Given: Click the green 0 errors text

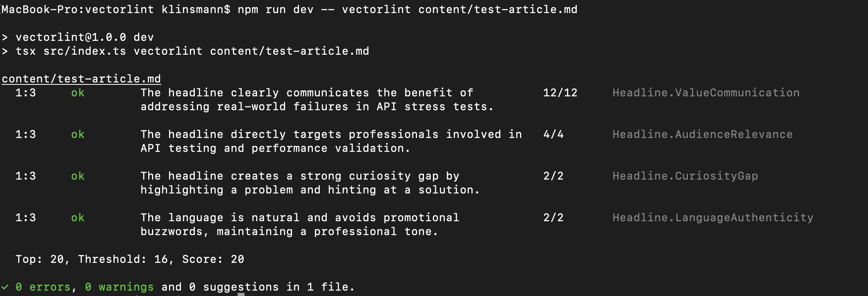Looking at the screenshot, I should 43,287.
